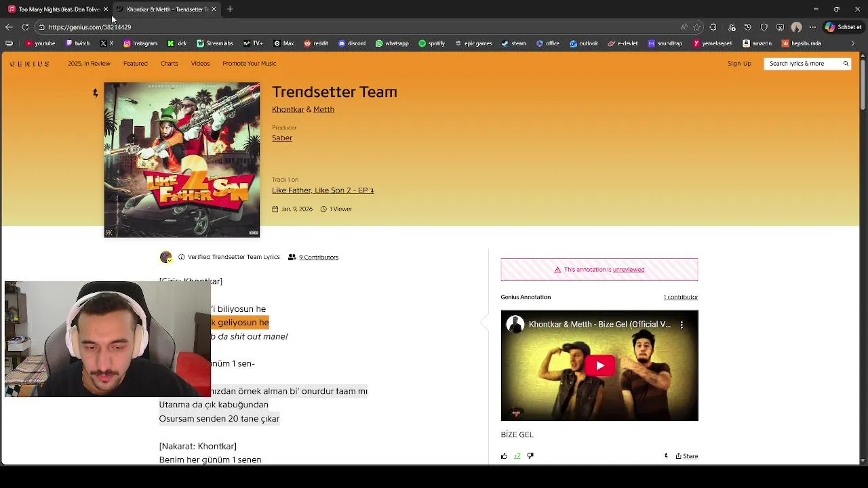Open the yemeksepeti bookmark
Screen dimensions: 868x488
tap(713, 43)
